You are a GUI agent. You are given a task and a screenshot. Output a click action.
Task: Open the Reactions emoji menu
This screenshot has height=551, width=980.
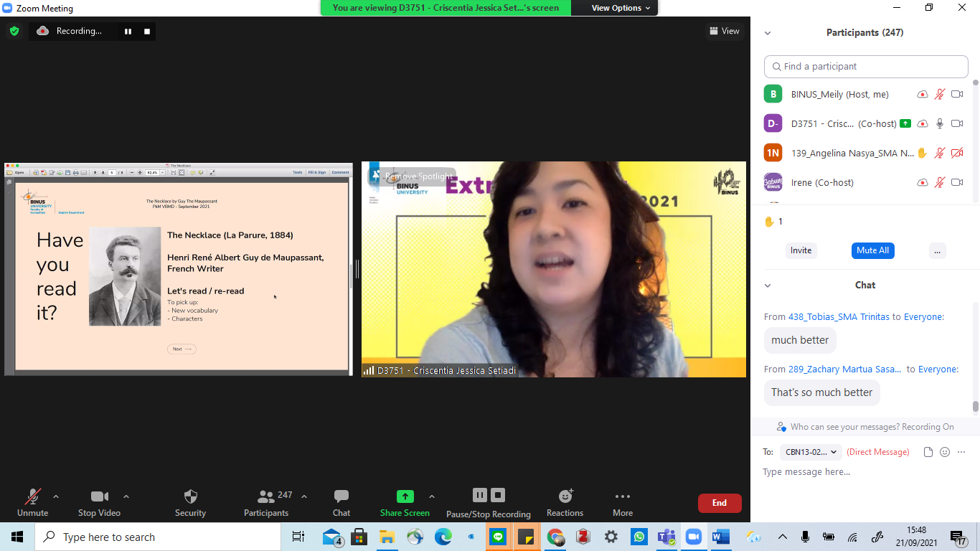coord(565,496)
